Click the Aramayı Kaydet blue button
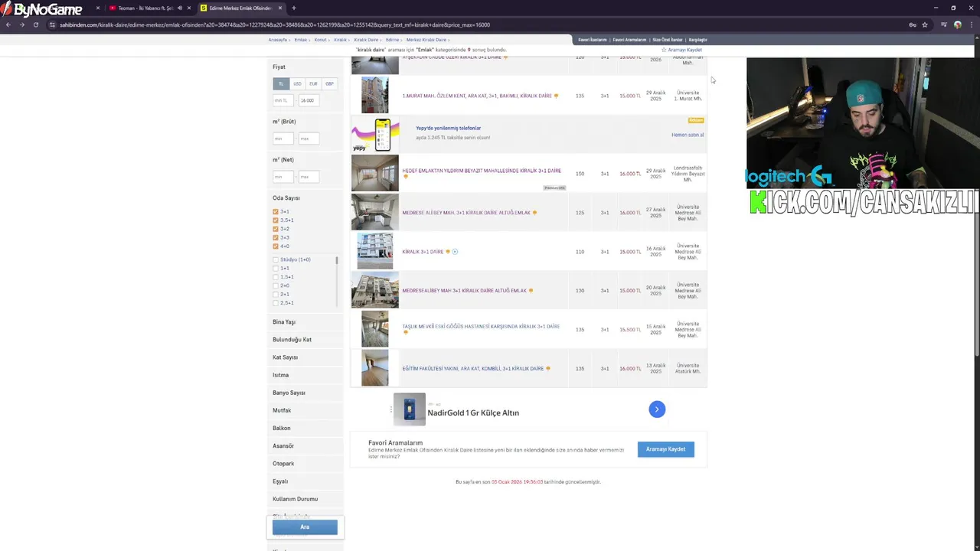This screenshot has width=980, height=551. pos(665,449)
